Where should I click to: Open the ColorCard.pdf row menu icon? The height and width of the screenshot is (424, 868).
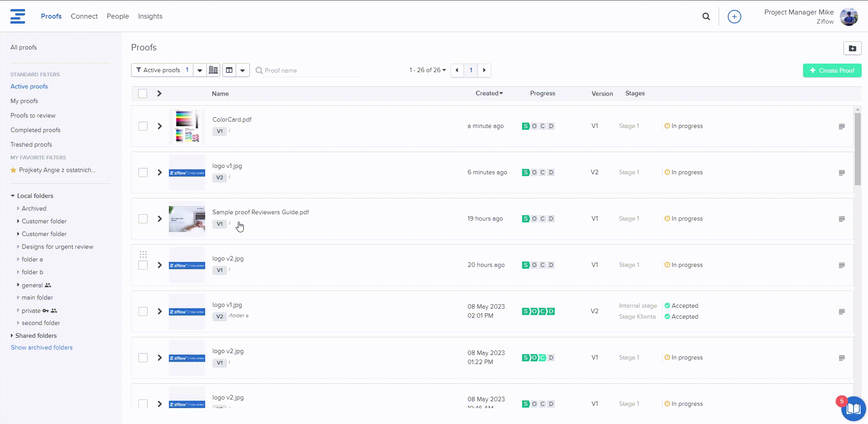[x=841, y=126]
